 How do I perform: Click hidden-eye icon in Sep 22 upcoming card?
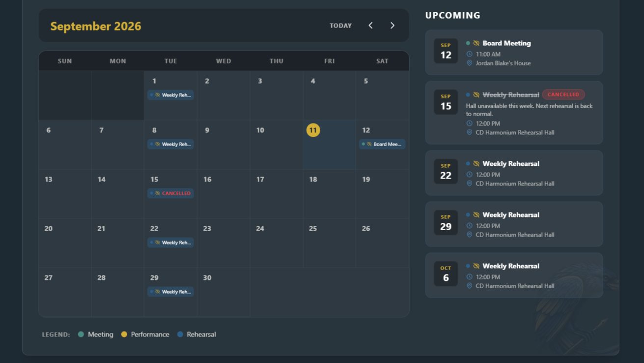click(x=476, y=164)
